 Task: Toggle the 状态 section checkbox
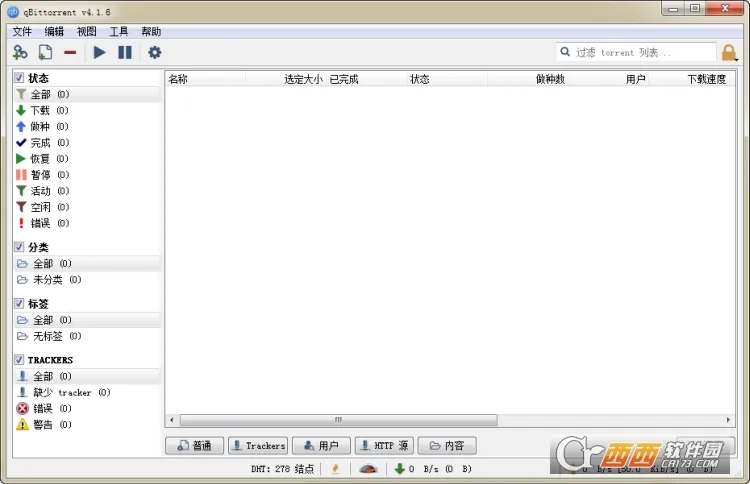click(19, 78)
